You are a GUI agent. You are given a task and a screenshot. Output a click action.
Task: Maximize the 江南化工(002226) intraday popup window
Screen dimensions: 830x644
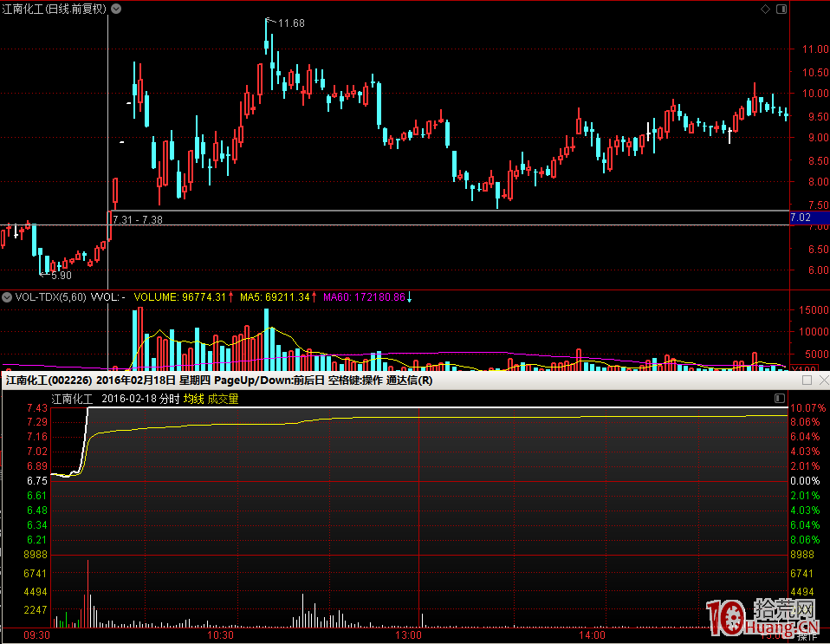point(807,381)
